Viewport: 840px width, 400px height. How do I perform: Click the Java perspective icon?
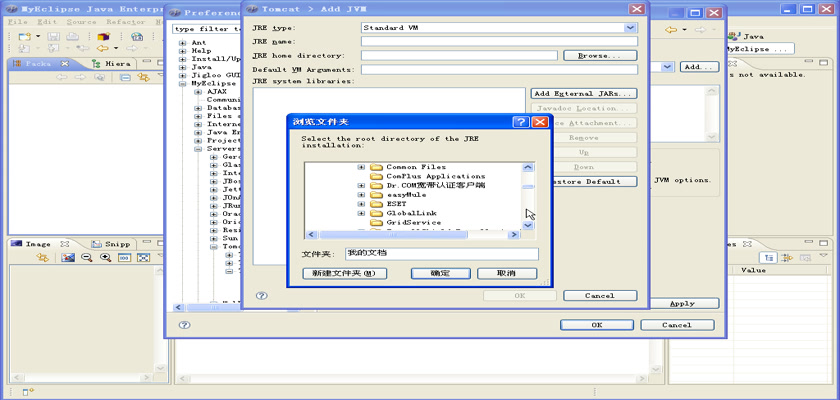(734, 36)
